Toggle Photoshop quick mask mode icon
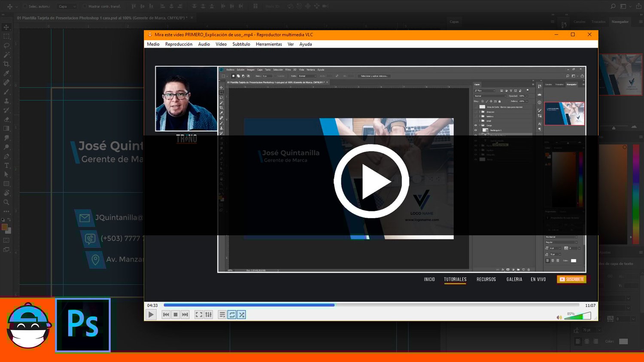Image resolution: width=644 pixels, height=362 pixels. [x=6, y=240]
